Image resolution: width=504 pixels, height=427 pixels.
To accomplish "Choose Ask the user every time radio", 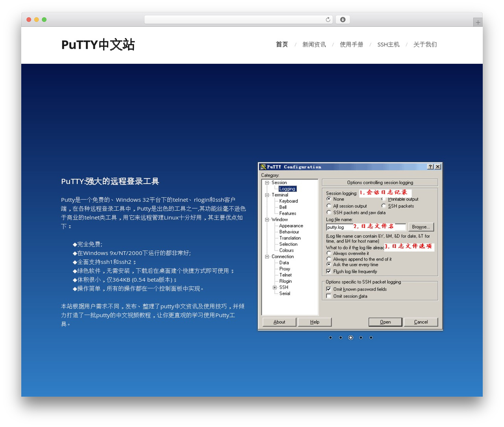I will click(x=329, y=264).
